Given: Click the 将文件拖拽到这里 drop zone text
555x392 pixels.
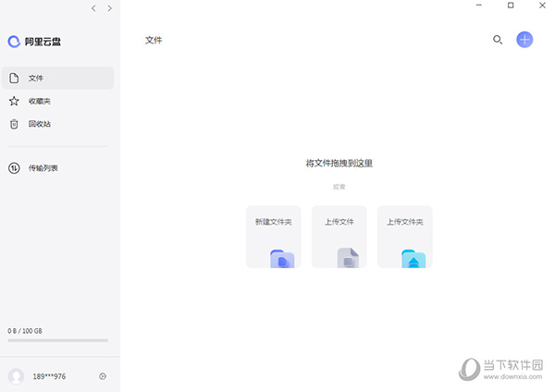Looking at the screenshot, I should 339,163.
